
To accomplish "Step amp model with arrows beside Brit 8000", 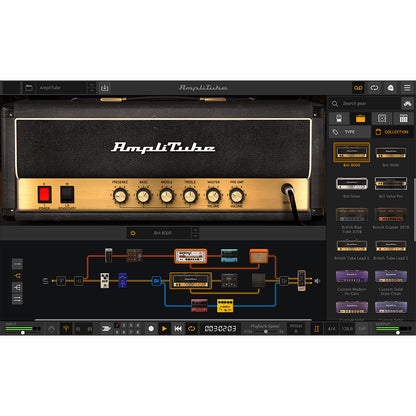I will [x=196, y=233].
